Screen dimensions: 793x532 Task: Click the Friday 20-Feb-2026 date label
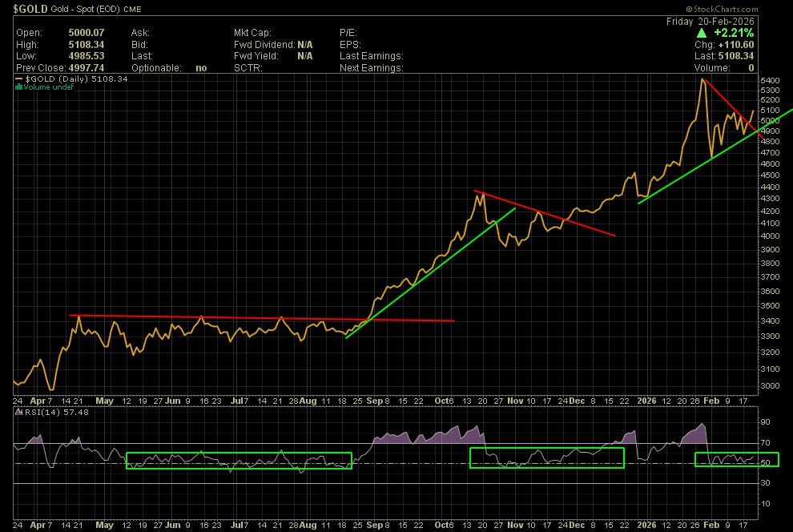[710, 21]
